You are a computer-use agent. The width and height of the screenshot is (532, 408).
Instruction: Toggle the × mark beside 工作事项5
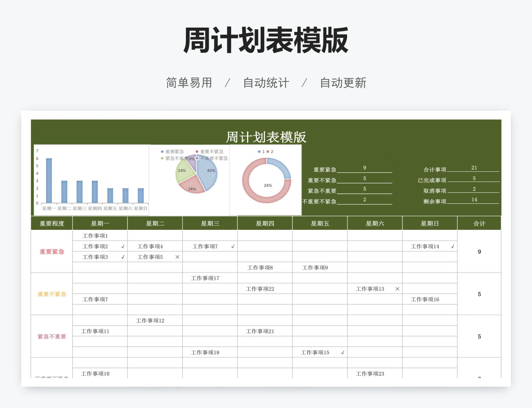pos(177,257)
